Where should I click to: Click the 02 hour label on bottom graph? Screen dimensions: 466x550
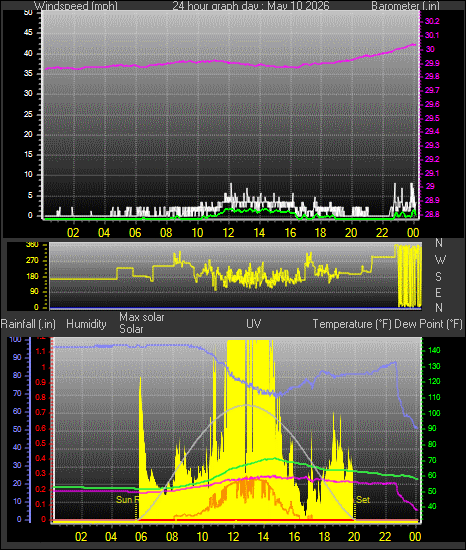81,537
